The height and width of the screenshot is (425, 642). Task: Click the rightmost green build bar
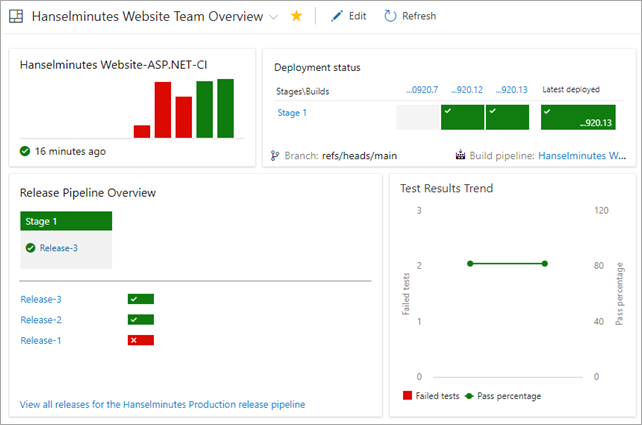226,109
